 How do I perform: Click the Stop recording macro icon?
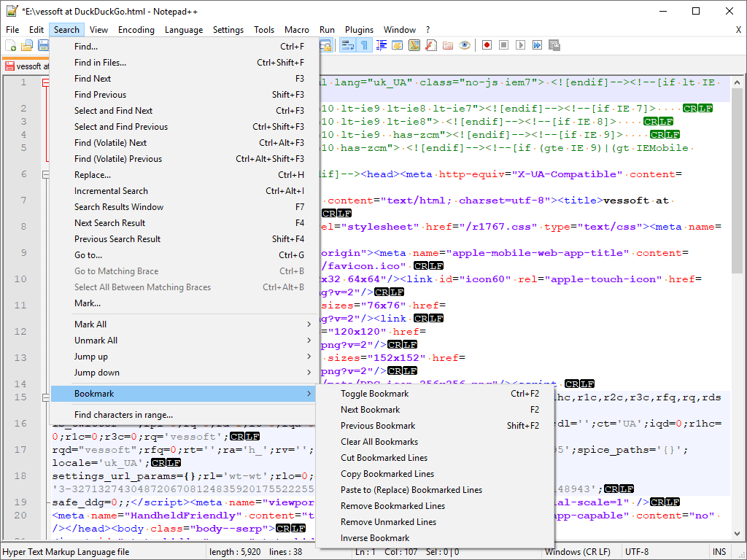click(x=503, y=45)
